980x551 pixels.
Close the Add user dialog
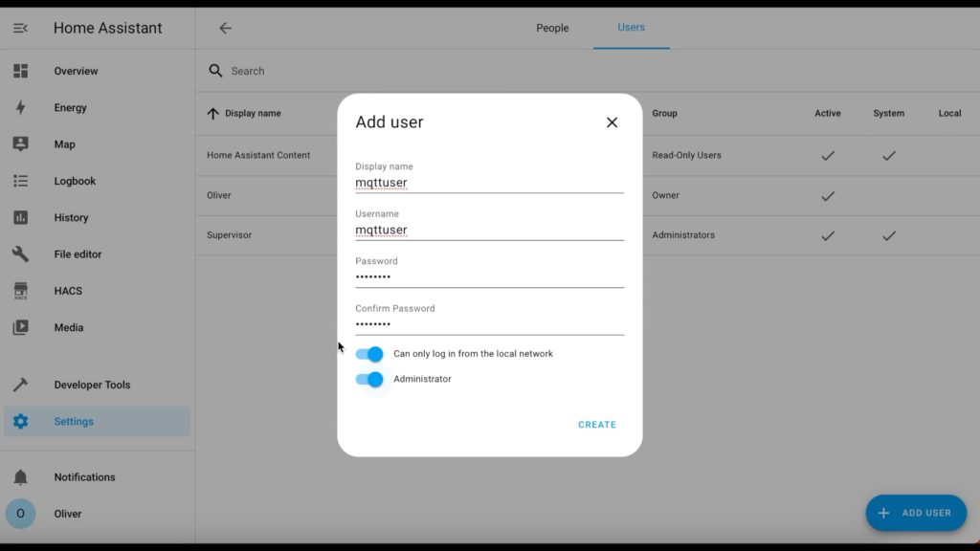[612, 122]
